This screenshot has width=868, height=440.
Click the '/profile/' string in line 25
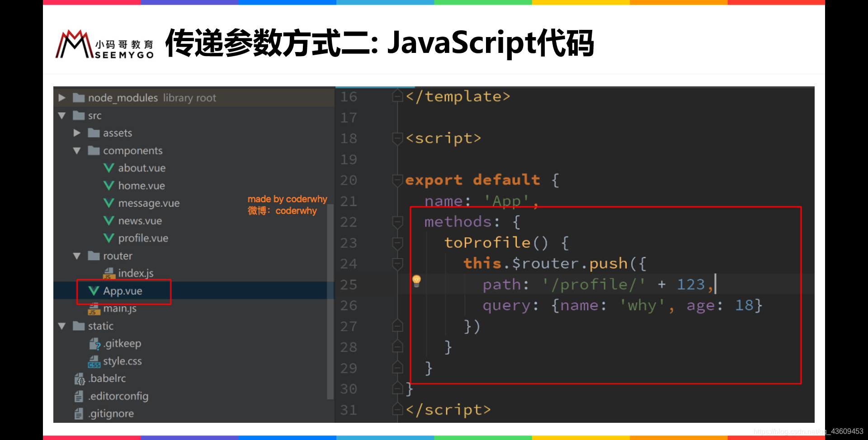tap(594, 284)
